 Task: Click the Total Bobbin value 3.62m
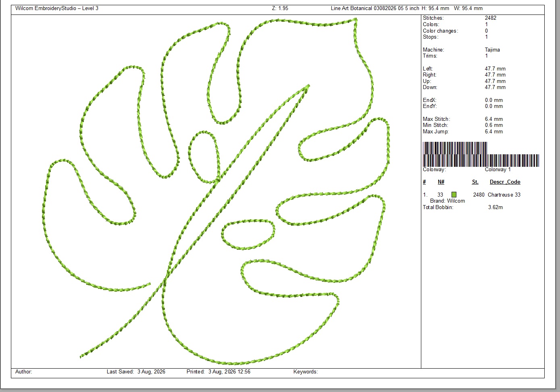[495, 207]
